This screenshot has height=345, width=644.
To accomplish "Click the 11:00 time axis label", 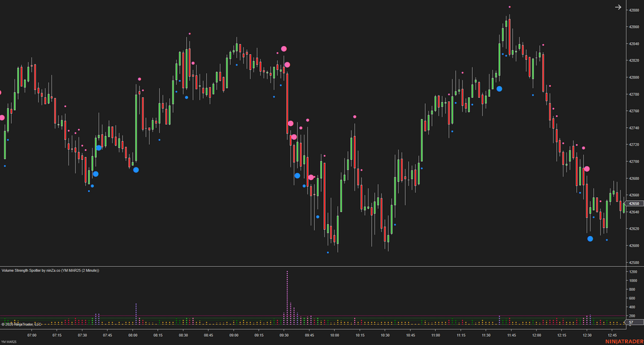I will click(x=435, y=335).
